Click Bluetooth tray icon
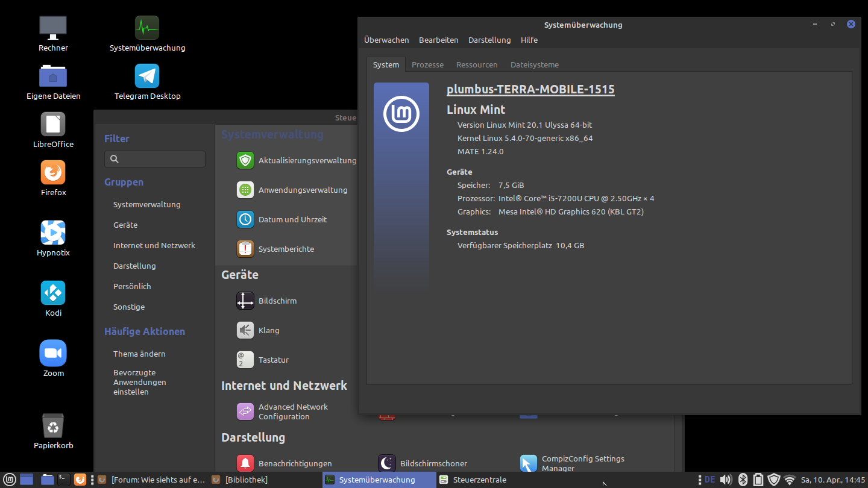Image resolution: width=868 pixels, height=488 pixels. pyautogui.click(x=743, y=480)
